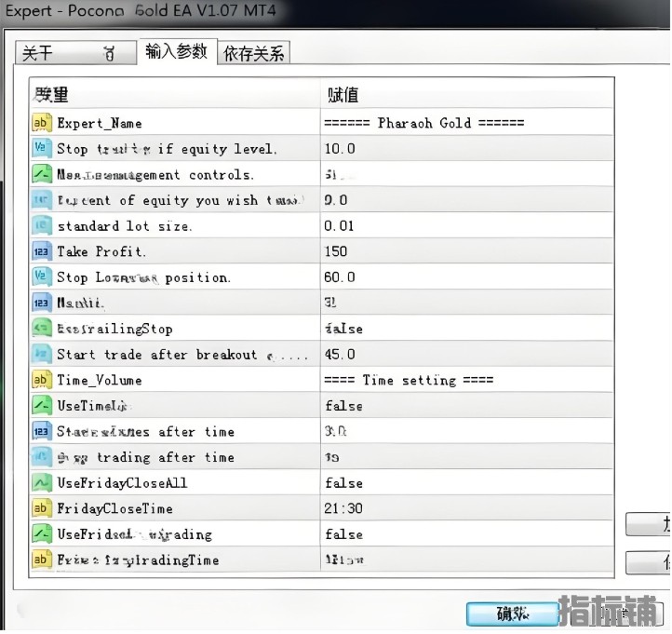672x634 pixels.
Task: Edit the FridayCloseTime value 21:30
Action: [x=343, y=508]
